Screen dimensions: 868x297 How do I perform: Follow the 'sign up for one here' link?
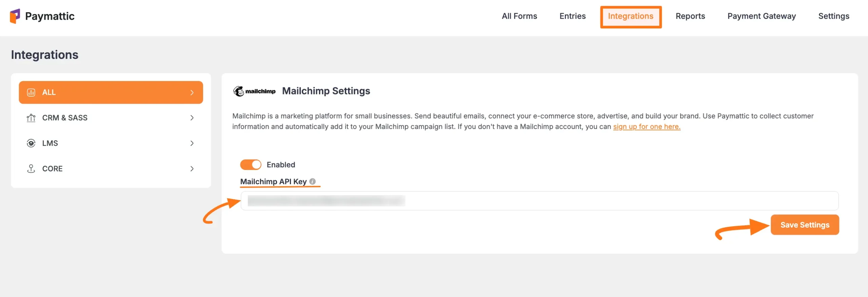pos(647,127)
